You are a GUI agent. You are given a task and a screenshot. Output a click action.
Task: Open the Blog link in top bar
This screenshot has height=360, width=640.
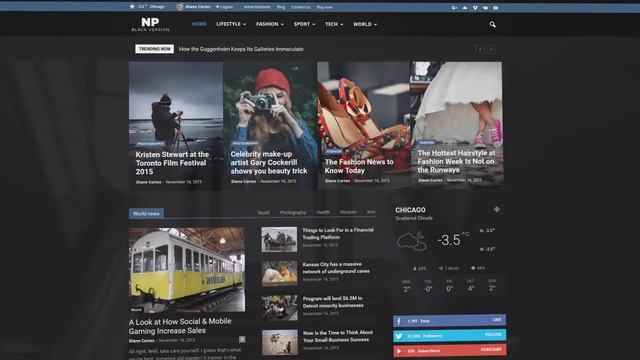coord(281,7)
